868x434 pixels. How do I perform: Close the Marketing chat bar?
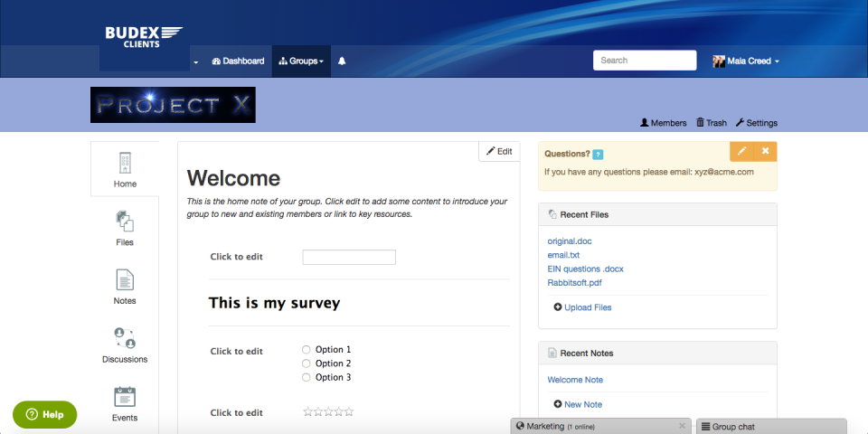coord(682,426)
